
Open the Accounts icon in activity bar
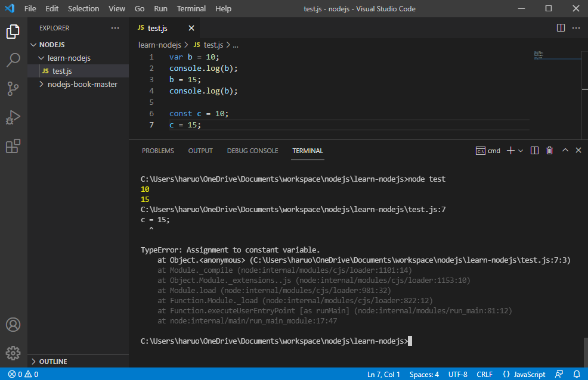[13, 325]
